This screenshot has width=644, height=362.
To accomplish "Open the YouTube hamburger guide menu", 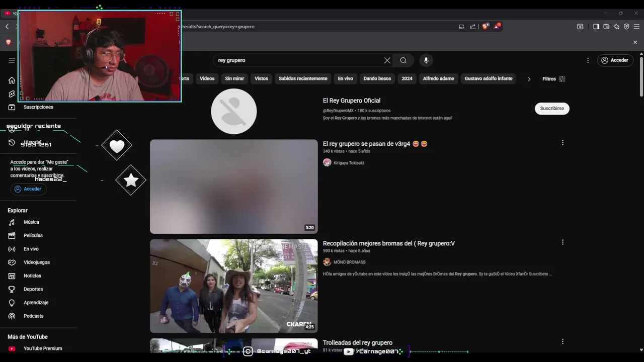I will pyautogui.click(x=12, y=60).
